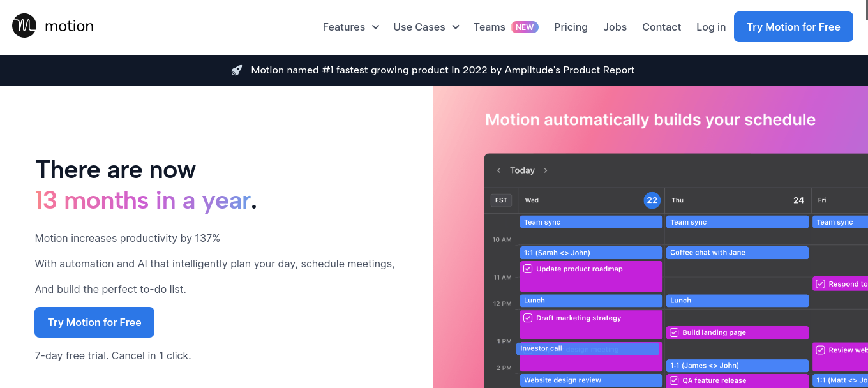Mark QA feature release task complete
Image resolution: width=868 pixels, height=388 pixels.
click(674, 380)
